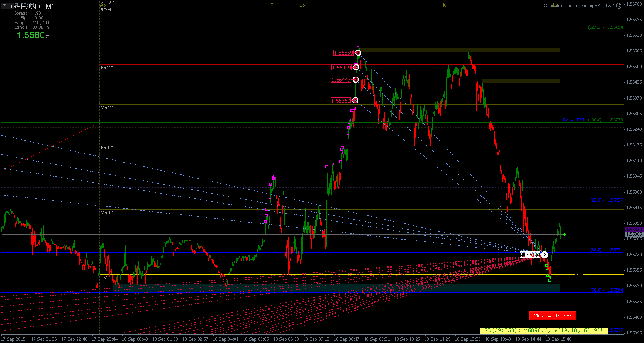This screenshot has height=343, width=644.
Task: Click the RDH level label
Action: (105, 9)
